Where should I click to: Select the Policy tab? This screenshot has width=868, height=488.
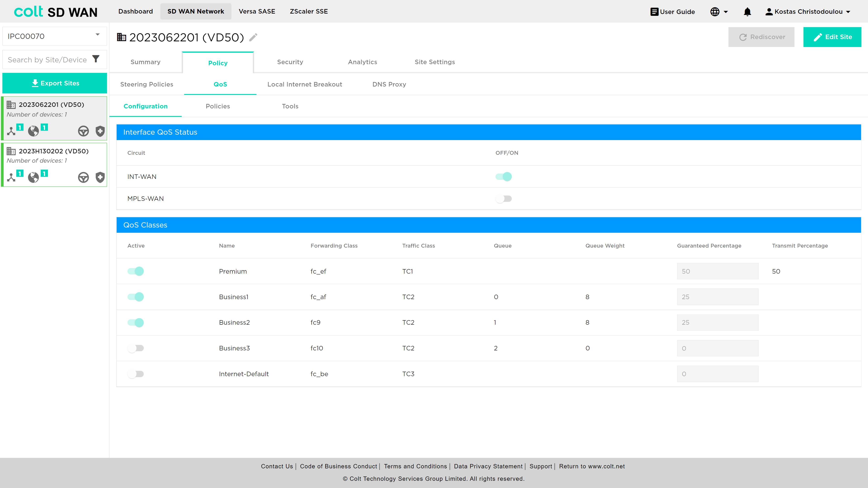tap(218, 63)
